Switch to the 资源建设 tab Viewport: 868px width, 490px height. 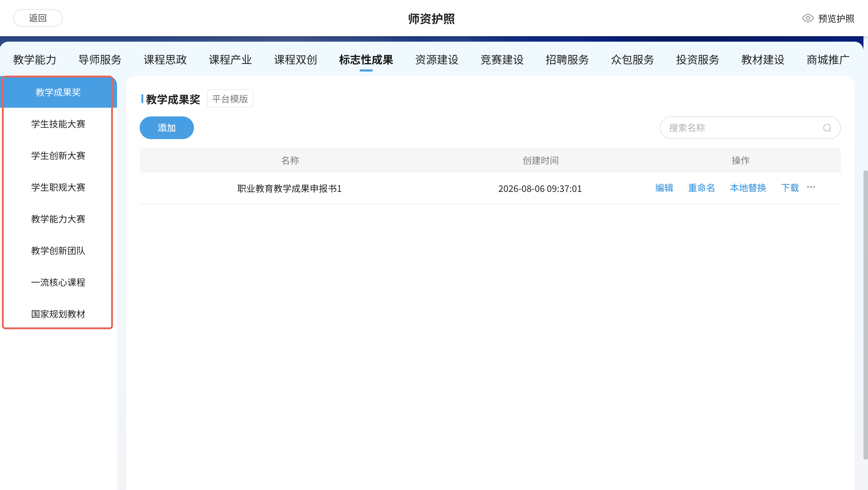(437, 60)
